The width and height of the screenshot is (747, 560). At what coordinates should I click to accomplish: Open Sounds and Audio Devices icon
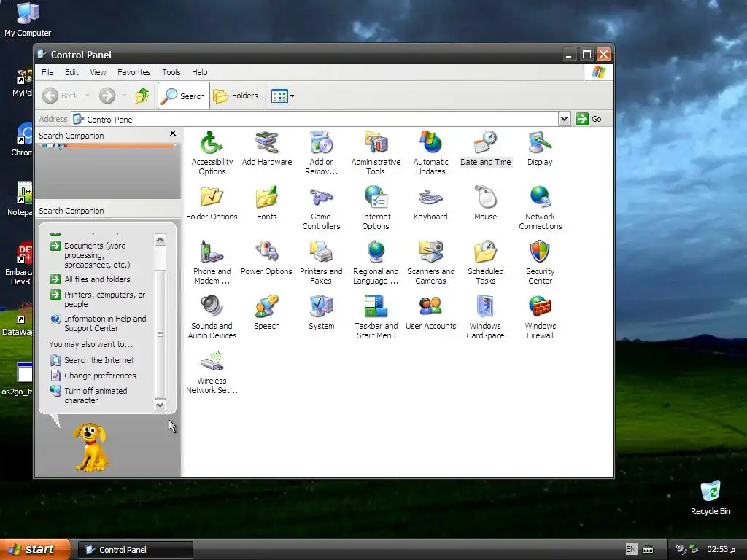pyautogui.click(x=212, y=318)
